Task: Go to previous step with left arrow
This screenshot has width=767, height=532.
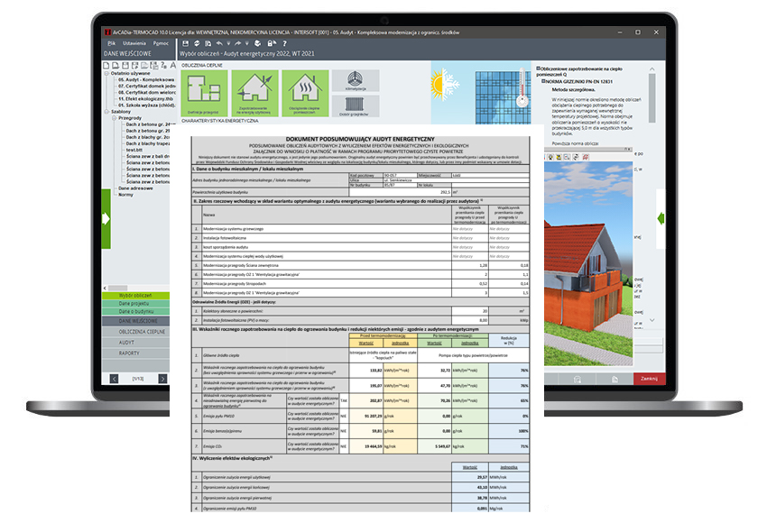Action: pyautogui.click(x=114, y=379)
